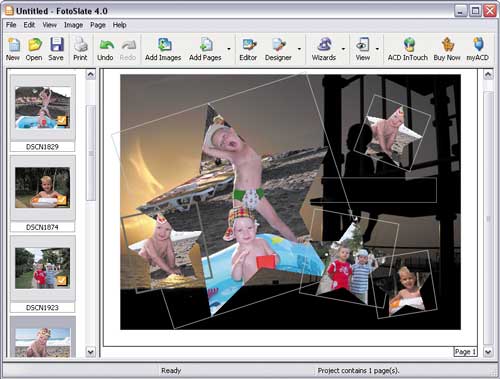Click the page view scroll up arrow

coord(488,74)
